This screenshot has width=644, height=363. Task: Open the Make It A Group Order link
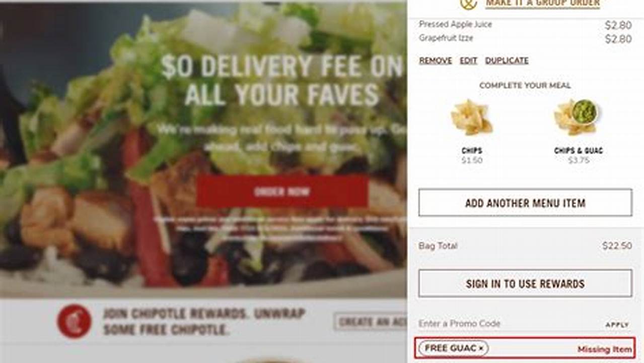tap(543, 4)
